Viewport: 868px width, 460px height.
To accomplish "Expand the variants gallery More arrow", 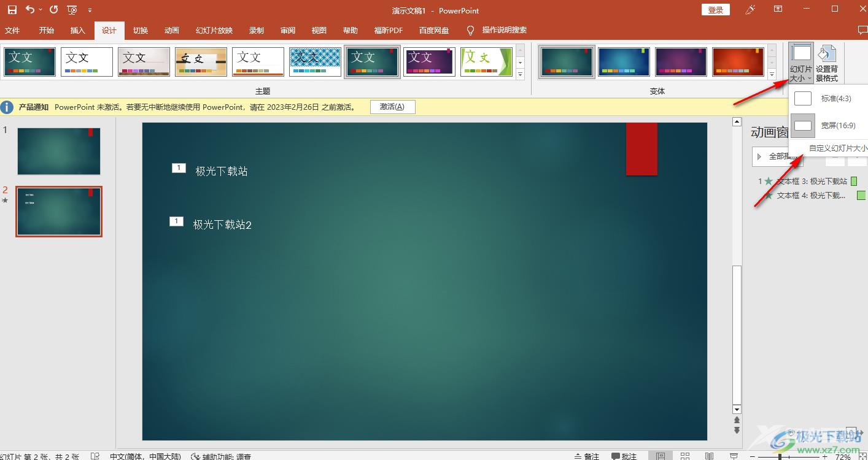I will pyautogui.click(x=772, y=74).
